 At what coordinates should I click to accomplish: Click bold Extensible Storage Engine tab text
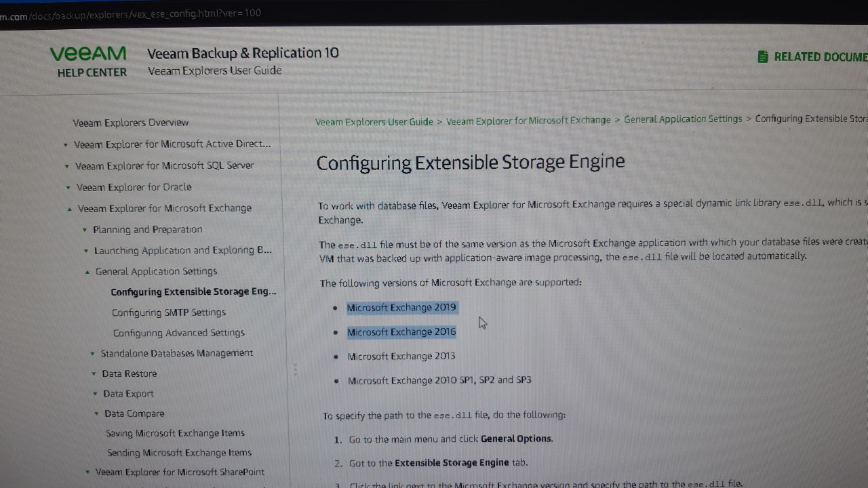coord(452,463)
